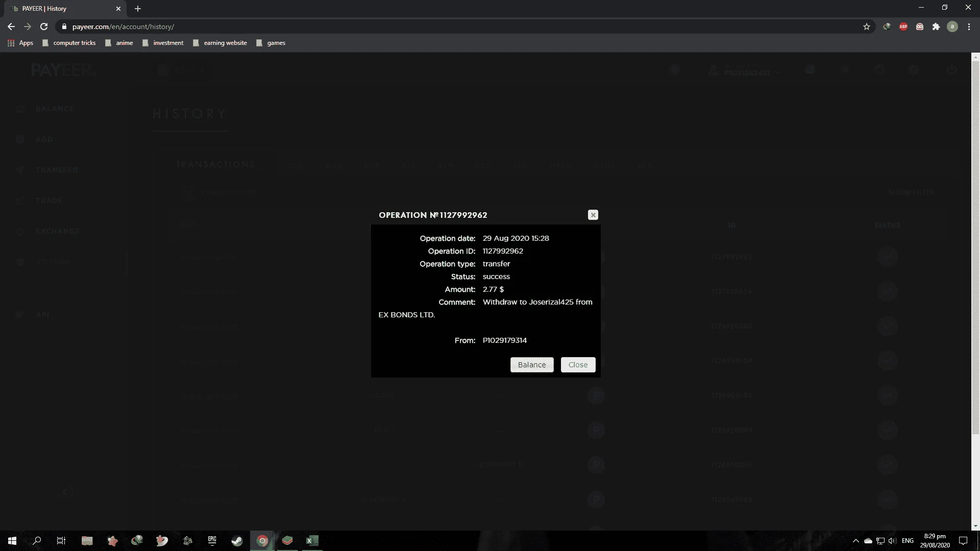The width and height of the screenshot is (980, 551).
Task: Open the Windows notification center
Action: pos(963,541)
